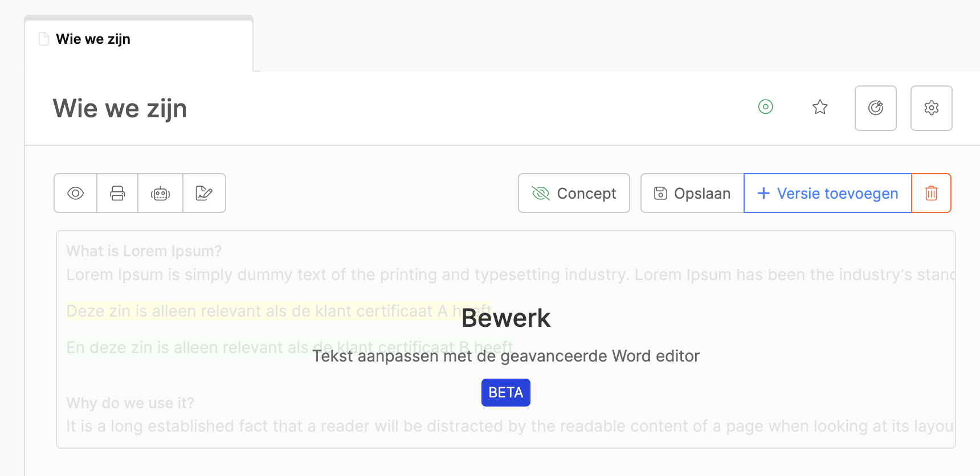Click the edit document pencil icon

[205, 193]
